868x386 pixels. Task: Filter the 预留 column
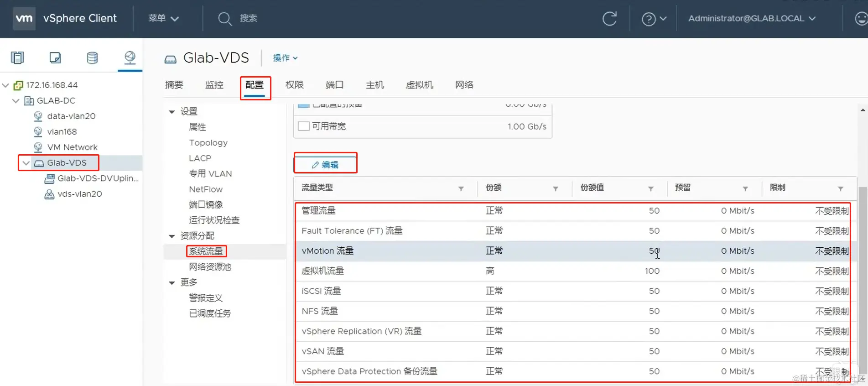coord(745,188)
